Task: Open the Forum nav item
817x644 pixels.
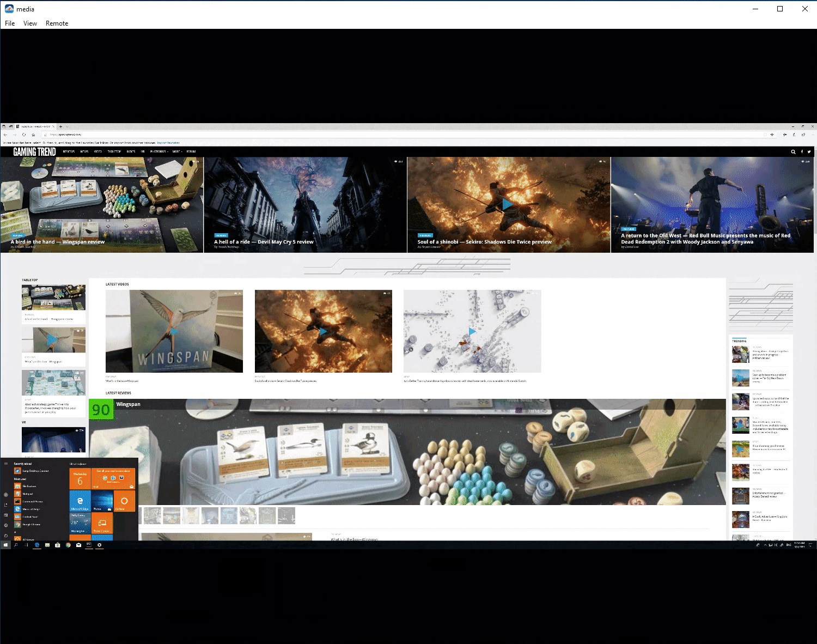Action: tap(191, 151)
